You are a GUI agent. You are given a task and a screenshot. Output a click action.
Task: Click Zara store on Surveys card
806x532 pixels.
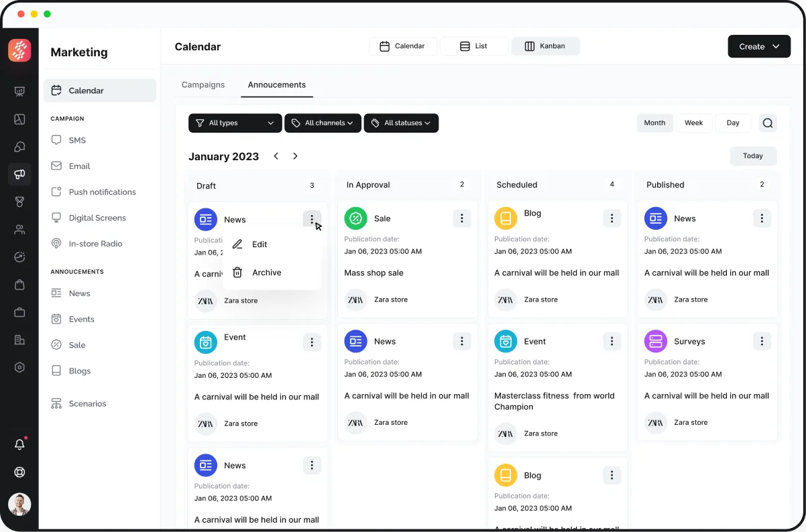[x=691, y=422]
